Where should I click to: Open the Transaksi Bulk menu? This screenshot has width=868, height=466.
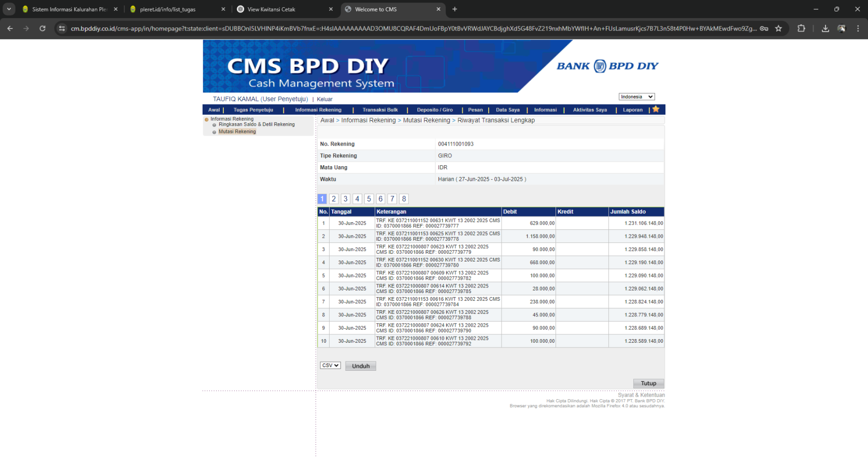(380, 110)
